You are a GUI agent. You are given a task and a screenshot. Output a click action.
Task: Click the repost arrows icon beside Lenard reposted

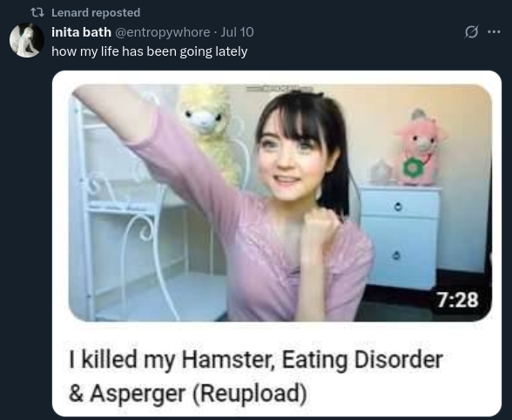click(37, 13)
